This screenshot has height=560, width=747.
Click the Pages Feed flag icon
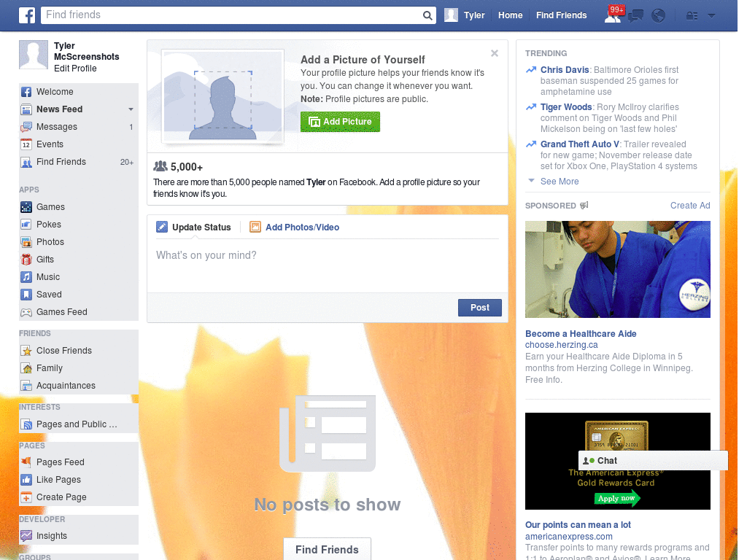tap(26, 462)
